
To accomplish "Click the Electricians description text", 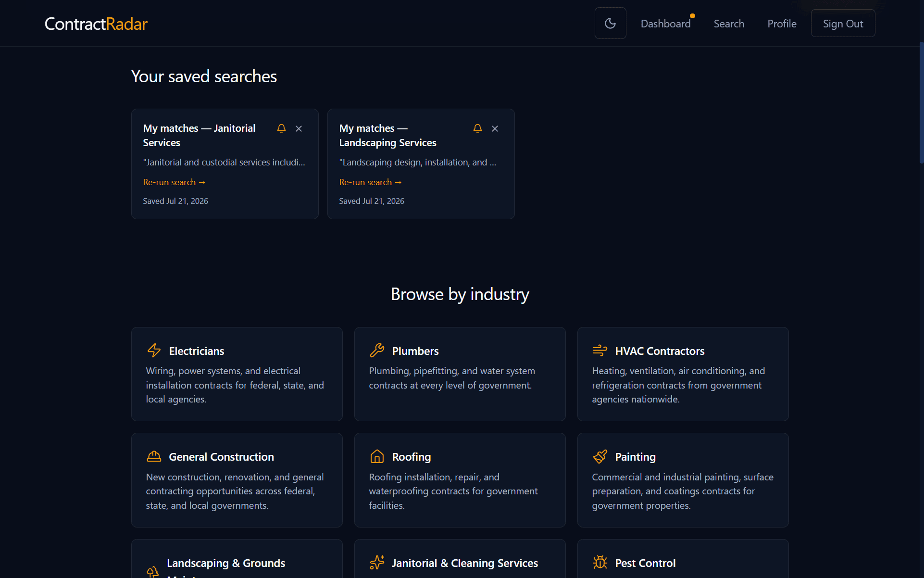I will point(235,385).
